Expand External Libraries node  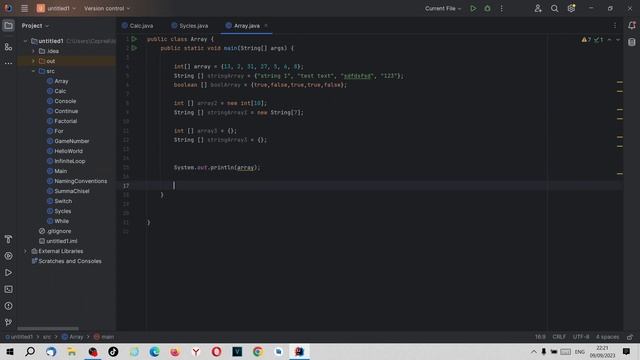point(26,251)
